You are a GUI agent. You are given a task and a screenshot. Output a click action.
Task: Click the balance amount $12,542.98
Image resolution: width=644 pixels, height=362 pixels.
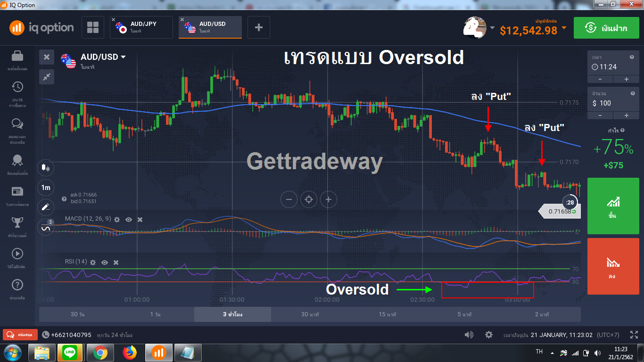[x=528, y=31]
